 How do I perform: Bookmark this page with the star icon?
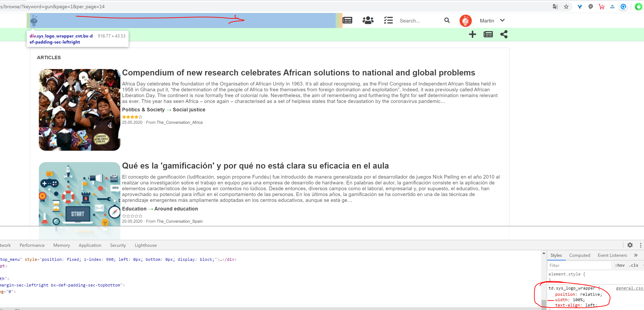click(x=566, y=7)
